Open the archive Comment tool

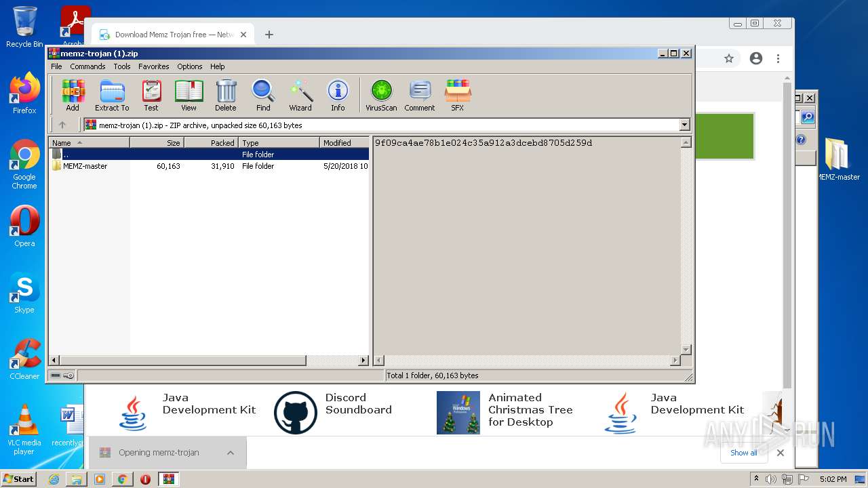[420, 95]
